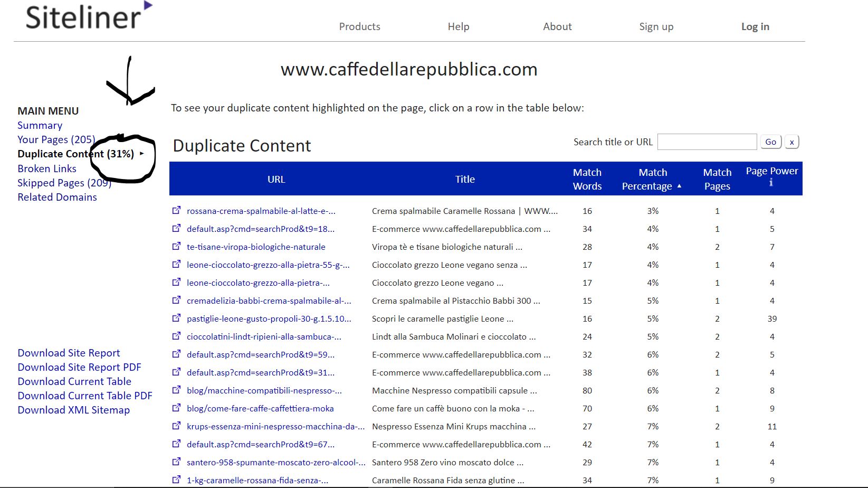Sort by the Title column header
This screenshot has height=488, width=868.
[465, 179]
